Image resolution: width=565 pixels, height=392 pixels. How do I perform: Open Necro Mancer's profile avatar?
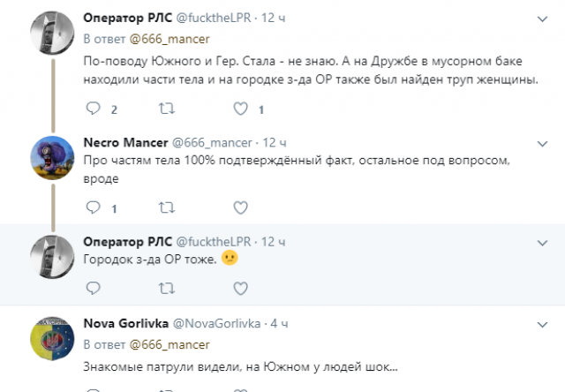point(49,158)
